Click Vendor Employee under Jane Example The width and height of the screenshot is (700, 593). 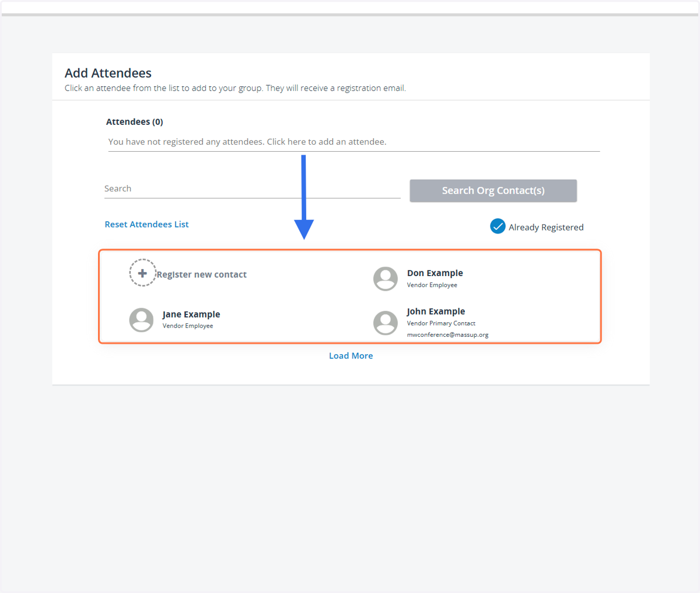tap(188, 326)
